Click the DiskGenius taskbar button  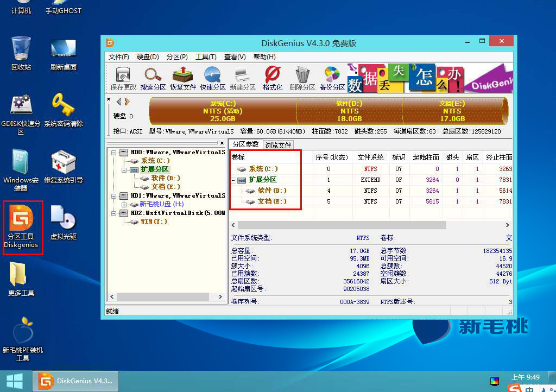75,381
